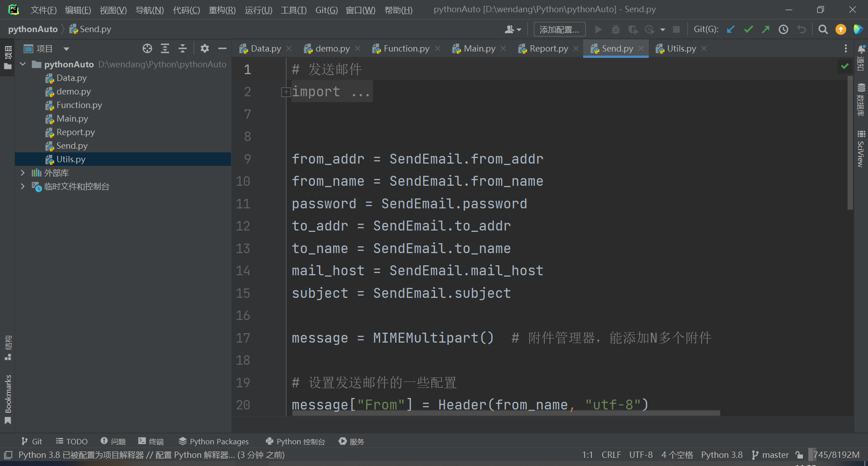Viewport: 868px width, 466px height.
Task: Click the 添加配置... button
Action: [559, 29]
